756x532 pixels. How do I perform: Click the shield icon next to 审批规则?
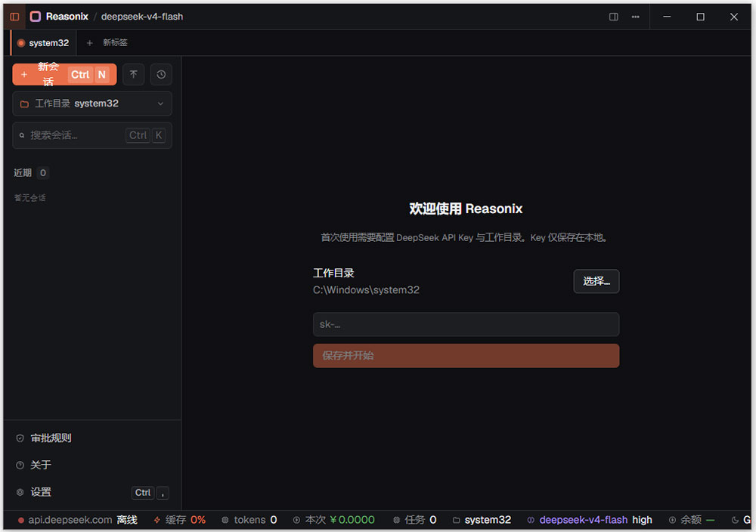pyautogui.click(x=20, y=438)
